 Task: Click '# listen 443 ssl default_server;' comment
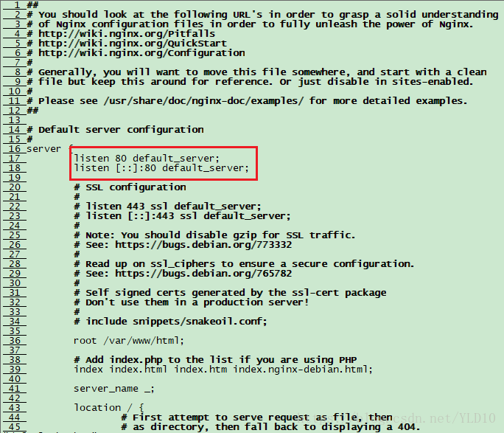tap(167, 207)
